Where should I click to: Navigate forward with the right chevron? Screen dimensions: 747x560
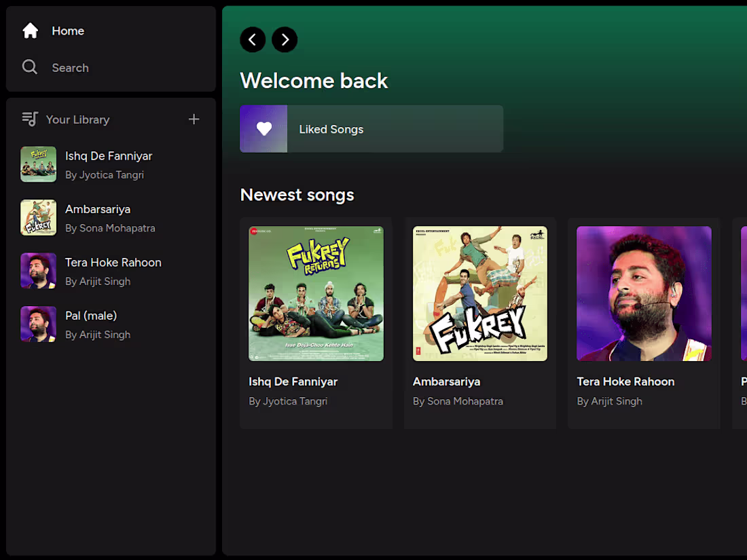[285, 39]
